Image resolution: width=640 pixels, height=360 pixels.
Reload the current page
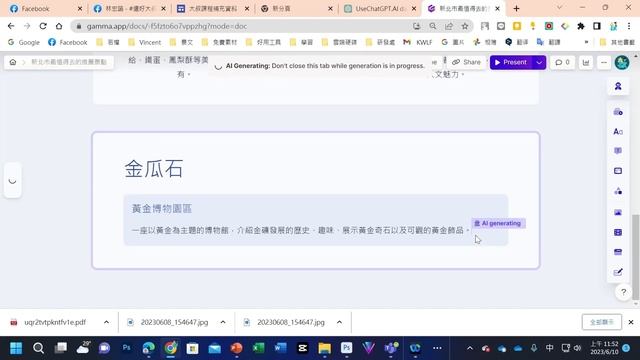click(43, 26)
